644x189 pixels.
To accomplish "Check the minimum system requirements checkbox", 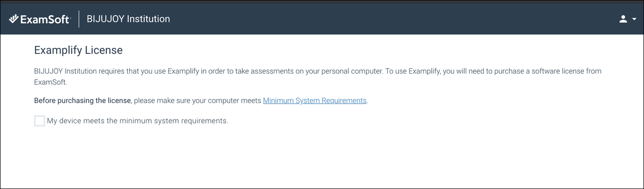I will pyautogui.click(x=40, y=121).
